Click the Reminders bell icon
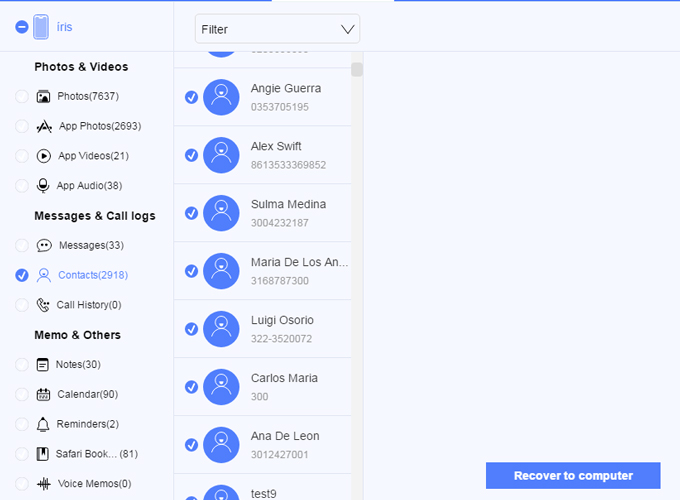The width and height of the screenshot is (680, 500). [x=43, y=424]
